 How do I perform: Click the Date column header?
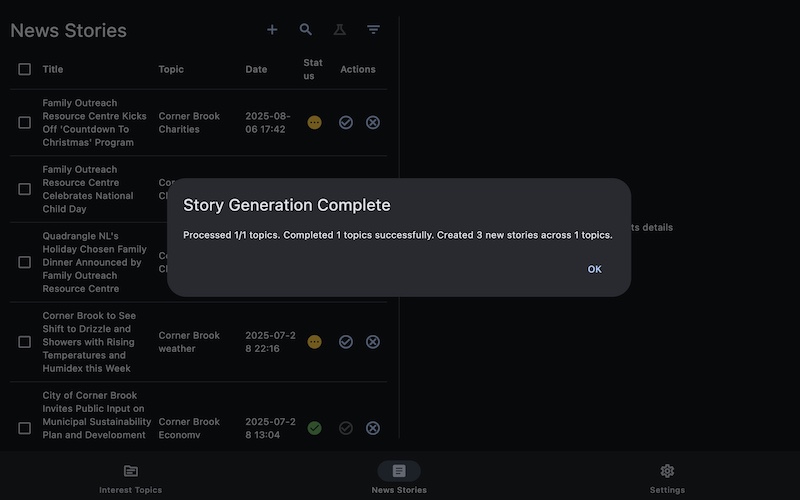click(x=256, y=69)
